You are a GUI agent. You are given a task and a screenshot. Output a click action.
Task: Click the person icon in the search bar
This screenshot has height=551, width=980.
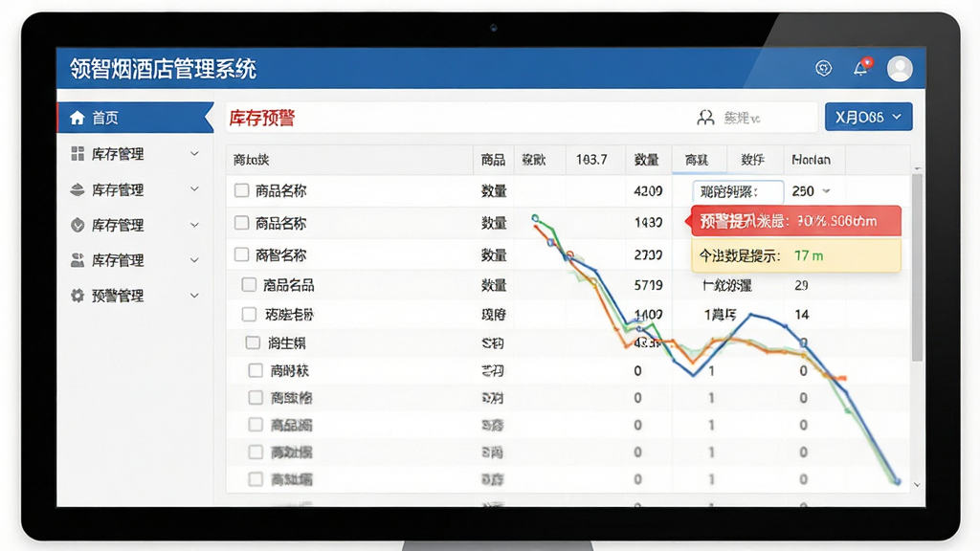705,118
